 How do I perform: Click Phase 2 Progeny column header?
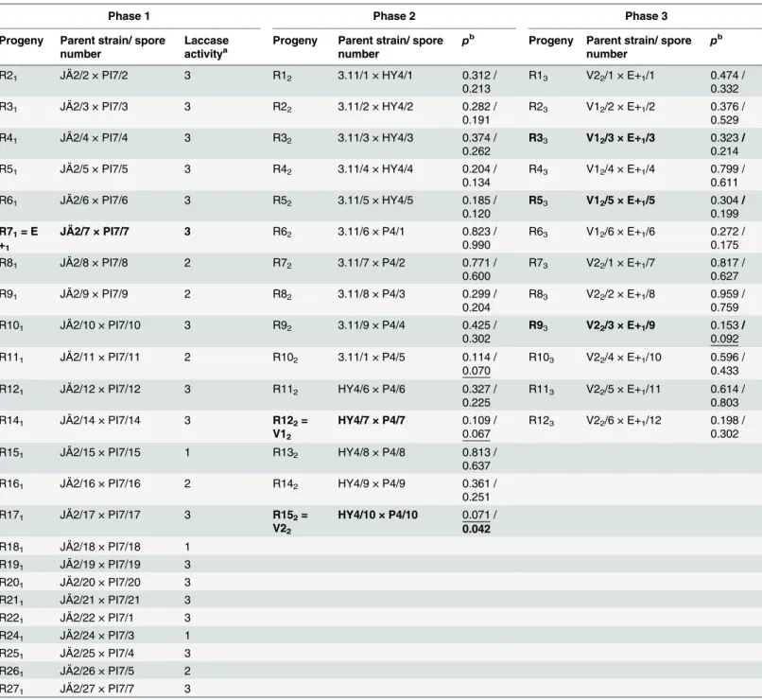(295, 41)
